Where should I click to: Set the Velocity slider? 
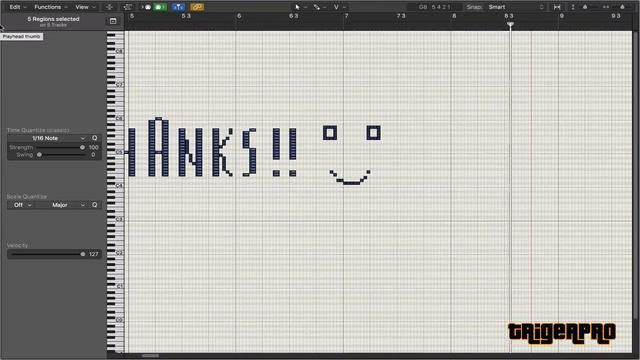coord(48,254)
